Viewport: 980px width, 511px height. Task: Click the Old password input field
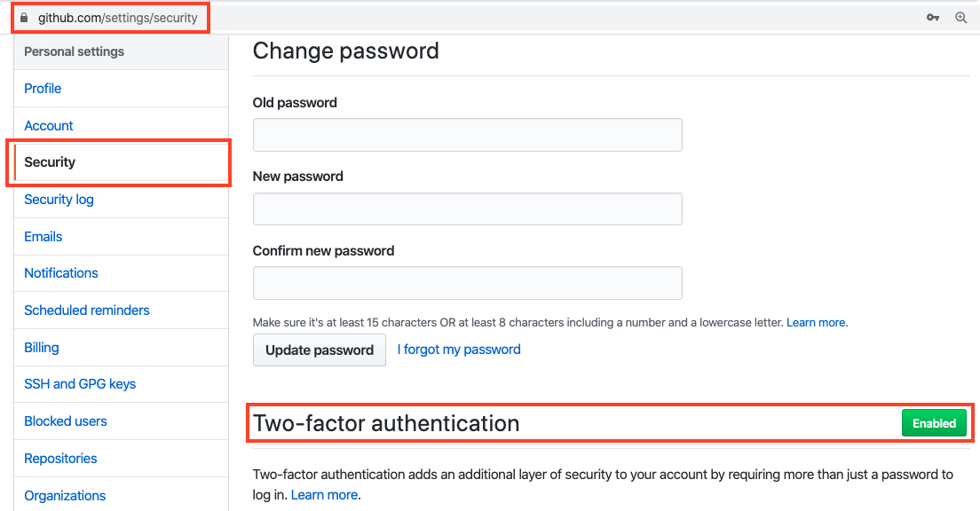pyautogui.click(x=467, y=134)
